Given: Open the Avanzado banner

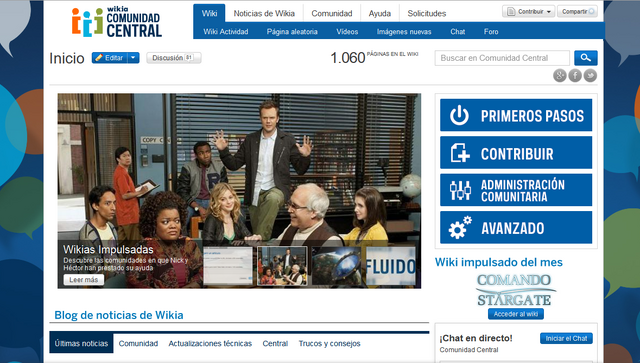Looking at the screenshot, I should point(516,227).
